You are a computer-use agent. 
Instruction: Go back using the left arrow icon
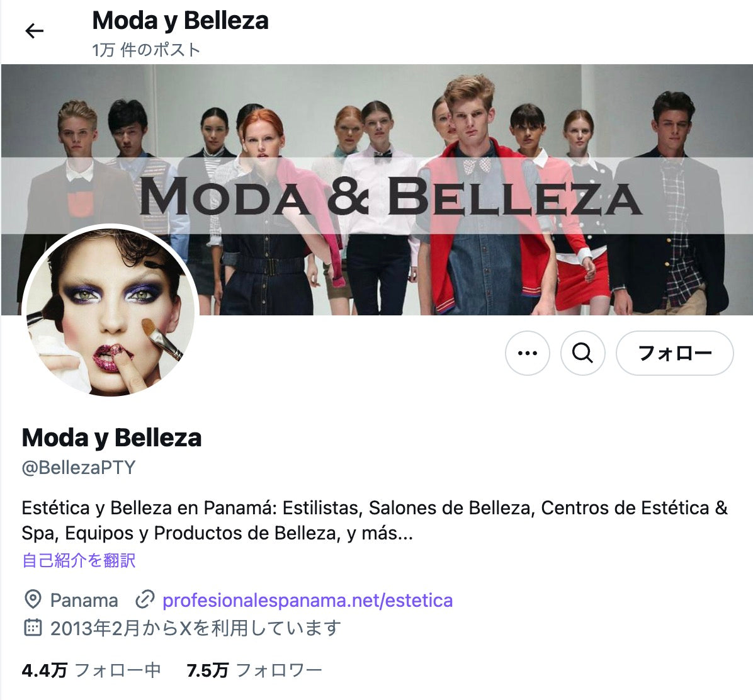(x=34, y=31)
